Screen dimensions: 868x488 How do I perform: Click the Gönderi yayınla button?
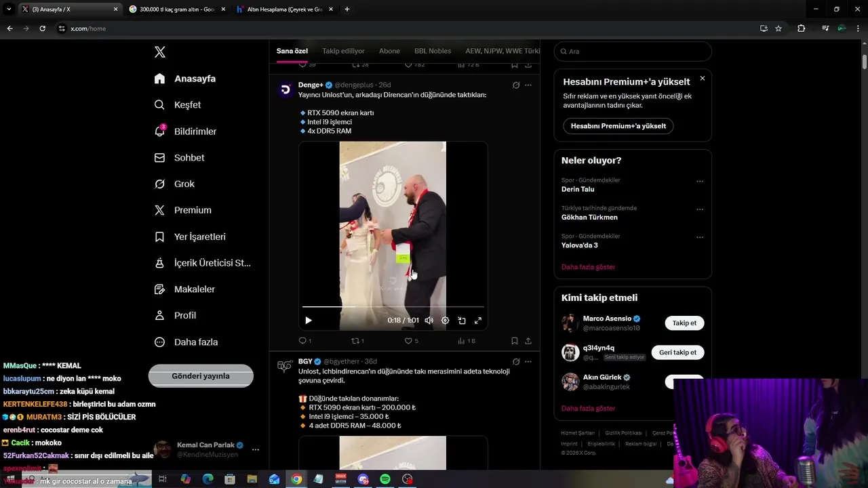point(201,376)
